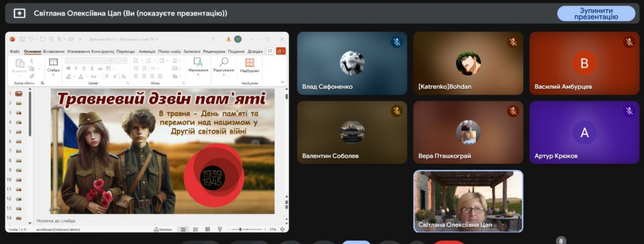
Task: Click the Редагування magnifier icon
Action: pyautogui.click(x=224, y=62)
